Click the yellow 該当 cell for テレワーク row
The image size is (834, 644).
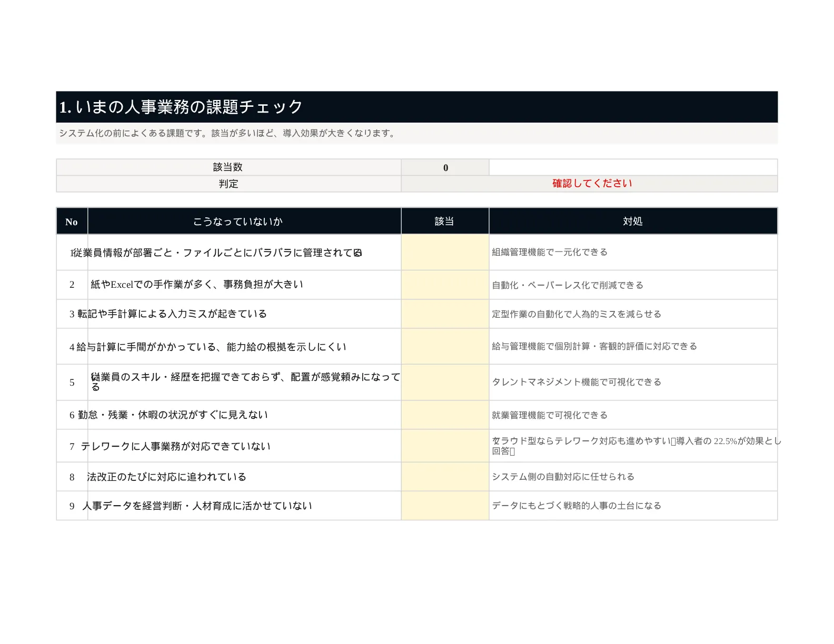[445, 446]
